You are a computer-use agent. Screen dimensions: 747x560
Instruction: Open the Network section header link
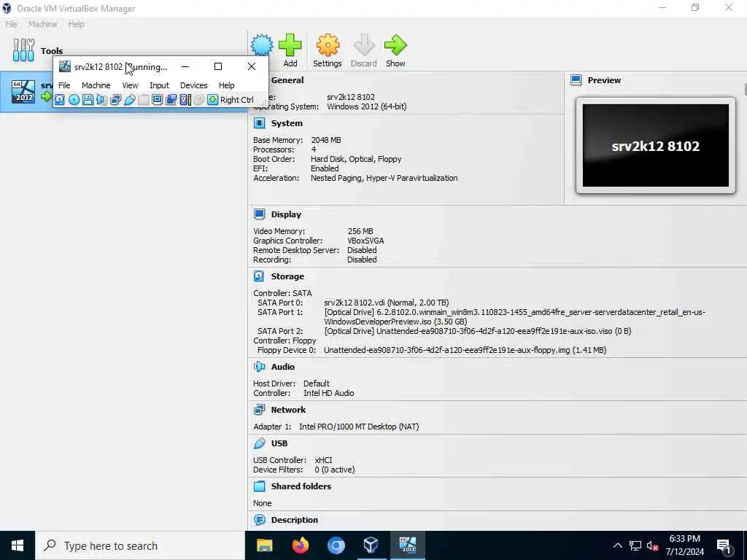click(288, 410)
